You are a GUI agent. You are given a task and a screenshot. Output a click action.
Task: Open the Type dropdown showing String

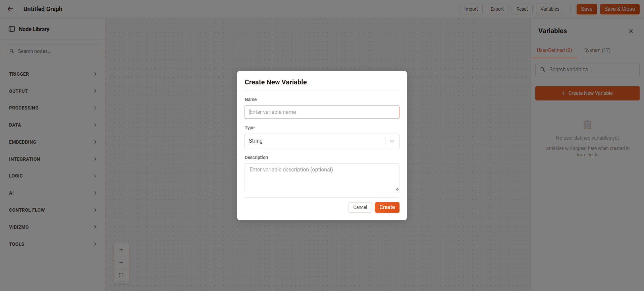coord(322,141)
